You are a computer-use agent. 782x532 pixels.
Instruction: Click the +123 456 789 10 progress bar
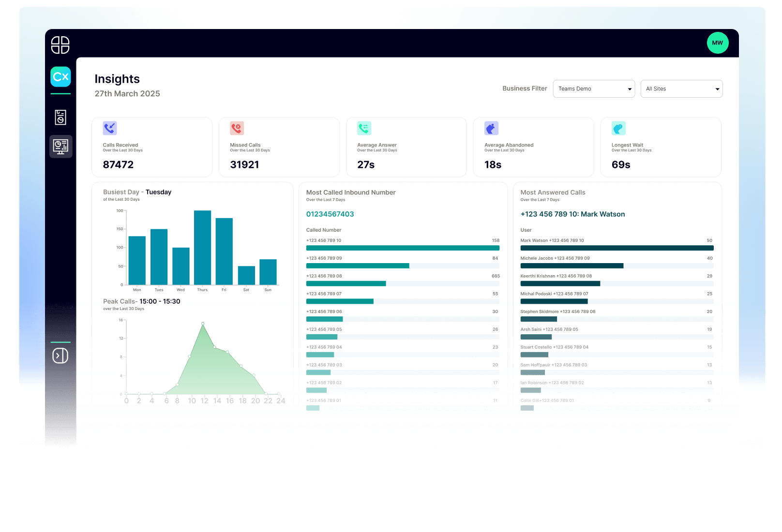point(403,248)
